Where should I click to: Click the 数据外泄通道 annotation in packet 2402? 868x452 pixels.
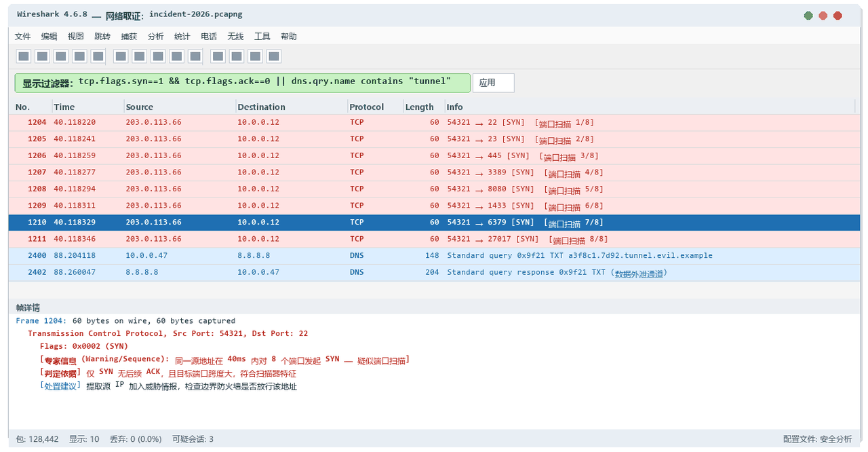(639, 273)
